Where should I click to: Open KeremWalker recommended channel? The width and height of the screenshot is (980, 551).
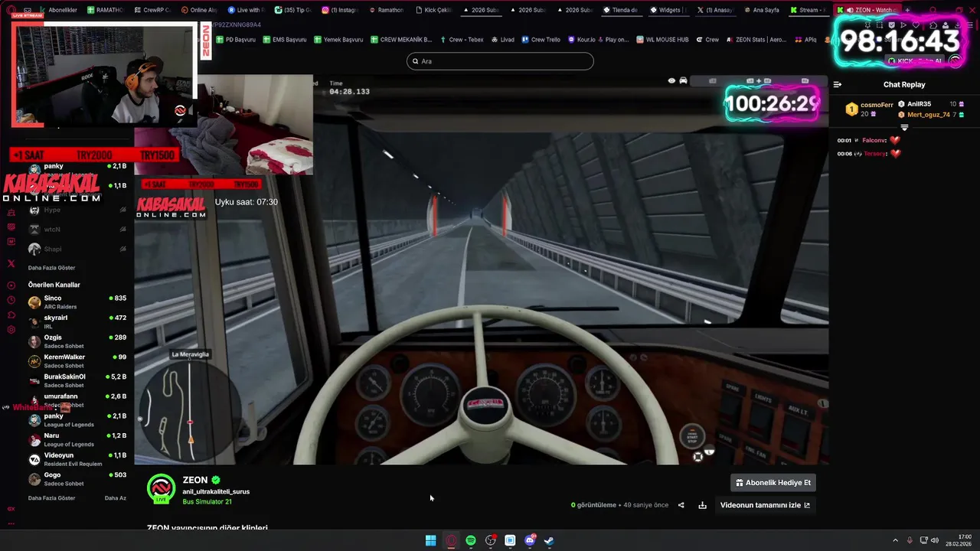[77, 361]
